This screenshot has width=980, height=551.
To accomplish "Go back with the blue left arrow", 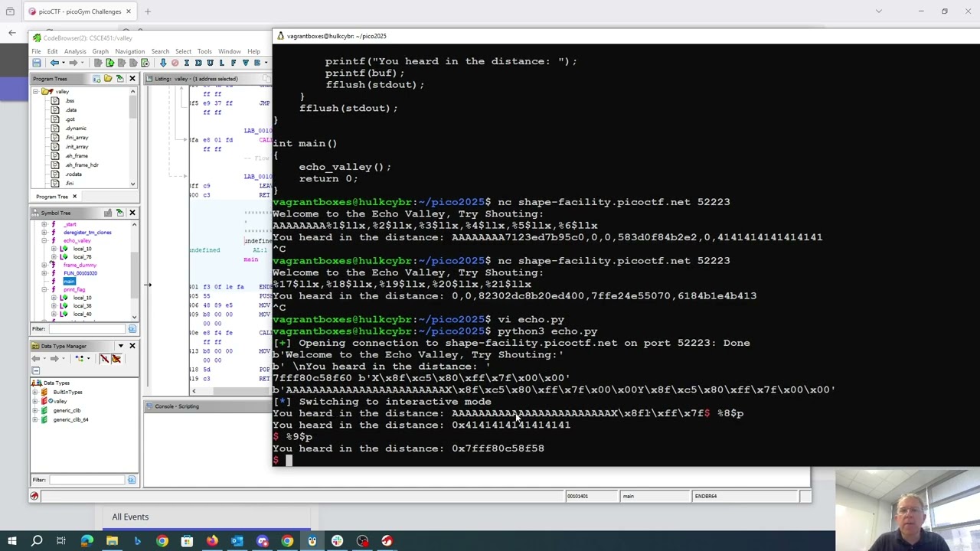I will (x=54, y=63).
